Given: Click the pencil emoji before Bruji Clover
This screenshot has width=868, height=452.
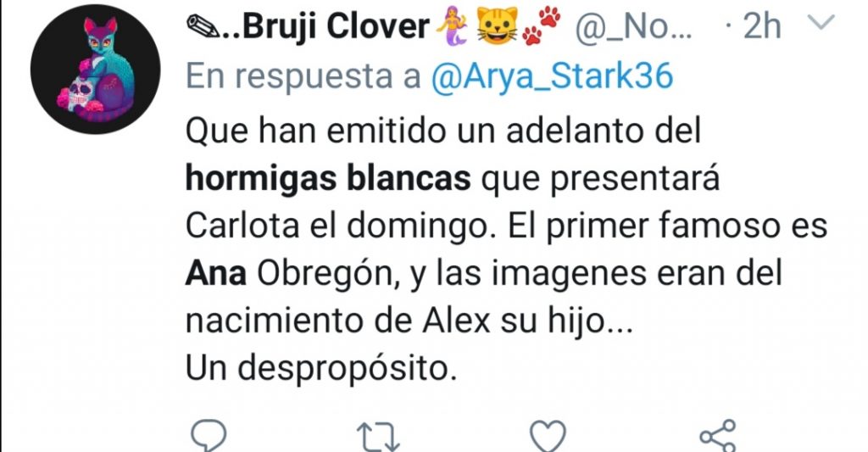Looking at the screenshot, I should pyautogui.click(x=203, y=26).
